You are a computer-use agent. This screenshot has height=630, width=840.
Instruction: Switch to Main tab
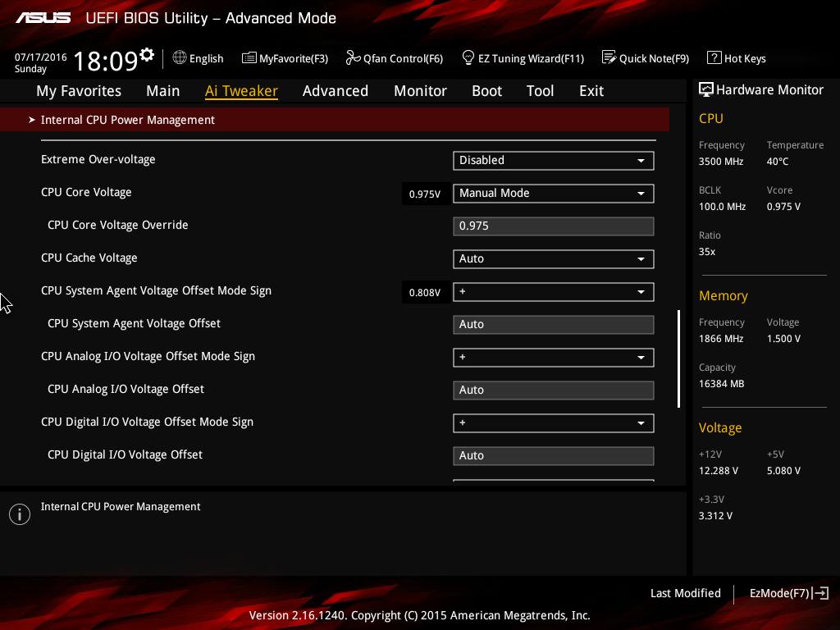[x=163, y=91]
